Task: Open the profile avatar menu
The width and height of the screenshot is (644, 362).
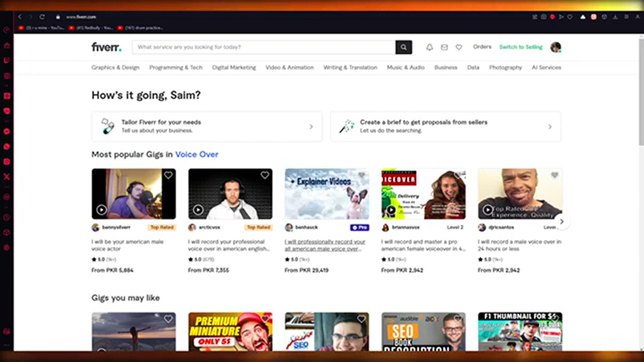Action: (x=555, y=47)
